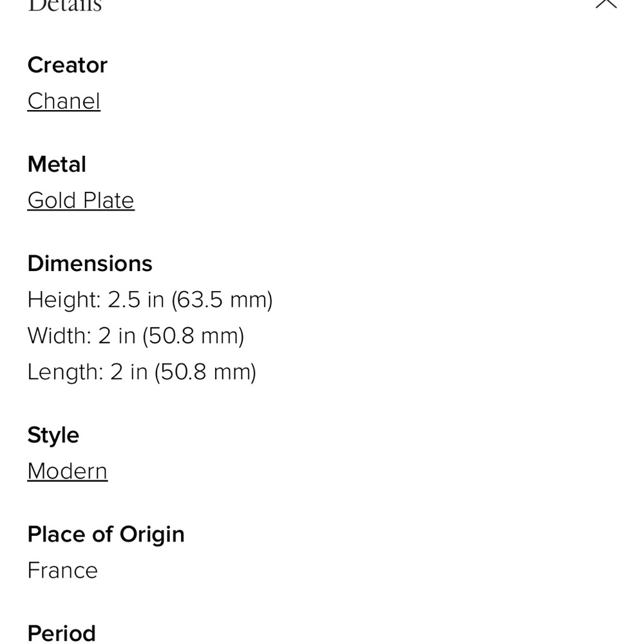644x644 pixels.
Task: Click the Metal field label
Action: pos(57,164)
